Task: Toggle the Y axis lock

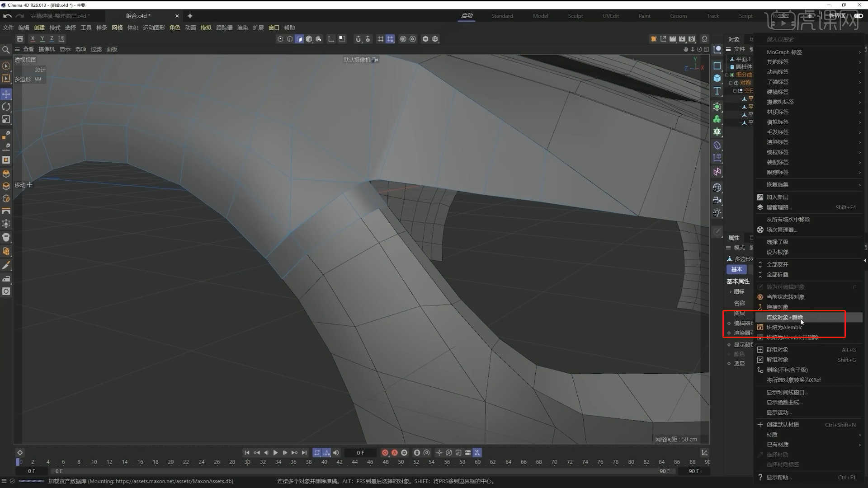Action: click(42, 39)
